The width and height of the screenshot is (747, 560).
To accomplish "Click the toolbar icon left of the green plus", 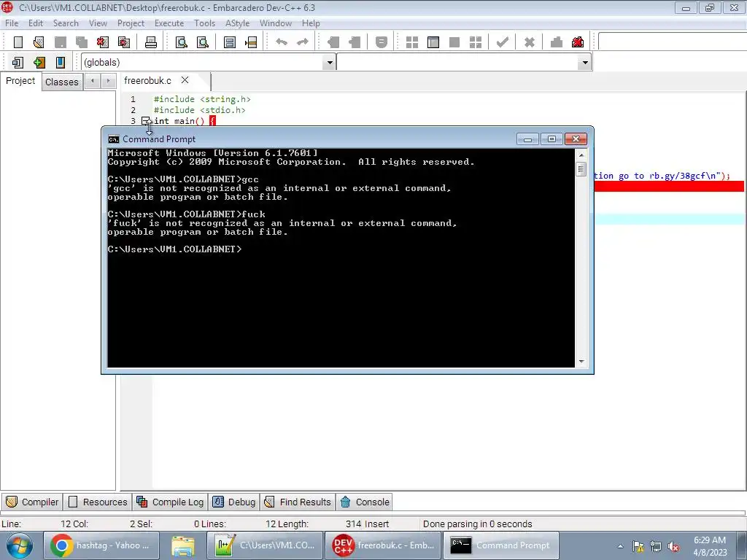I will [x=18, y=63].
